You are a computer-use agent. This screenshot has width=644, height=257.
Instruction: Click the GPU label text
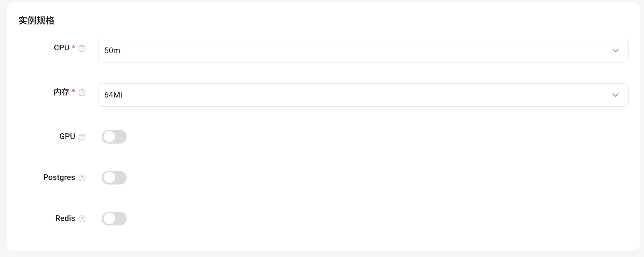coord(67,136)
